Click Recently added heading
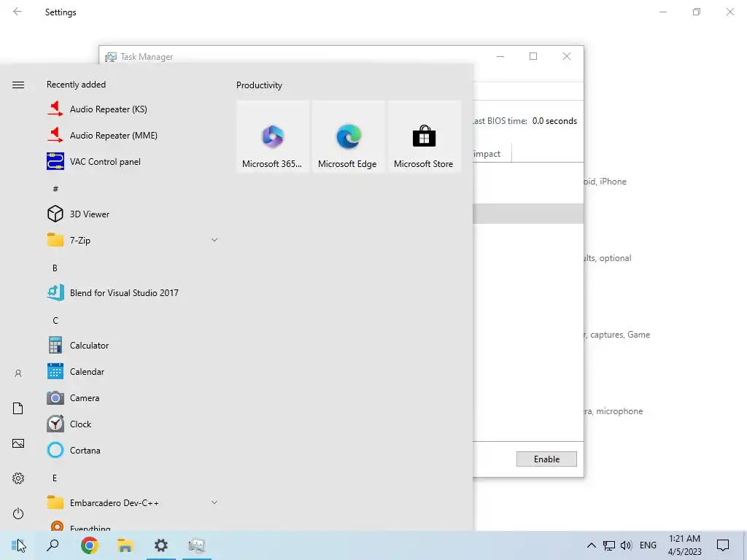 click(76, 85)
